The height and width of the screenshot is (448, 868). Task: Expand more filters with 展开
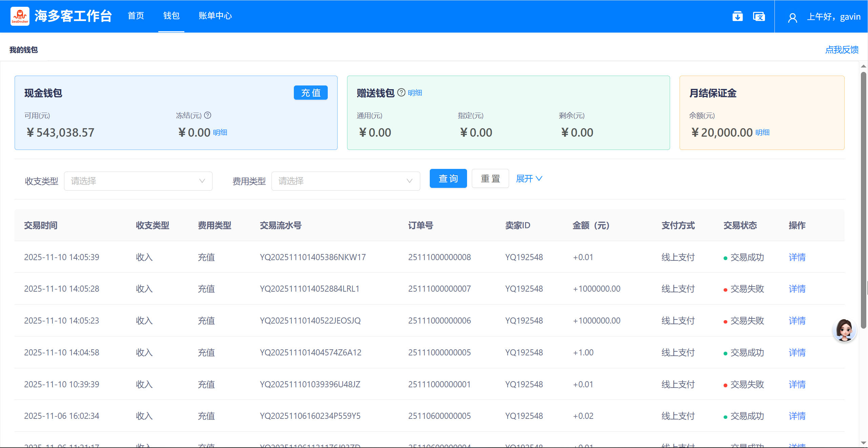click(529, 178)
